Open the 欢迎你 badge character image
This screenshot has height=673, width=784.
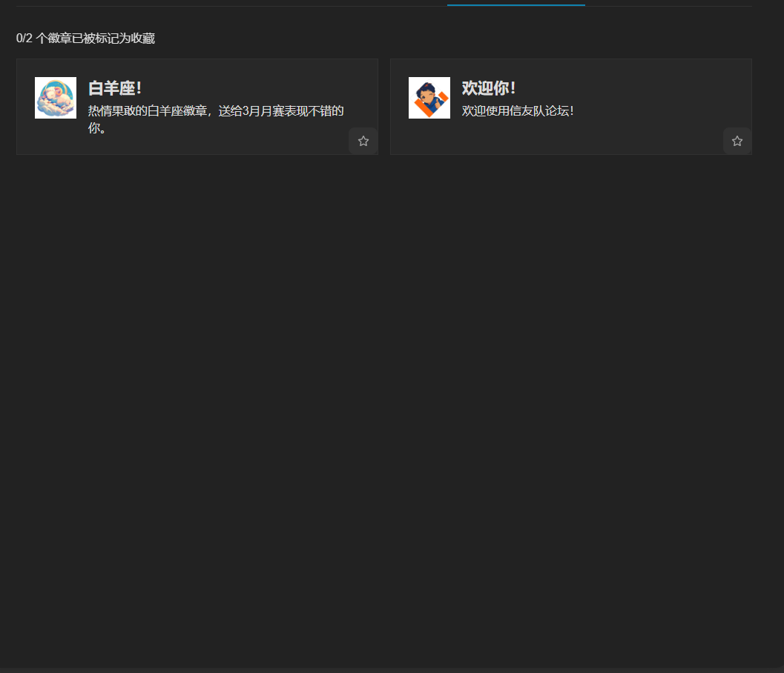(x=429, y=98)
